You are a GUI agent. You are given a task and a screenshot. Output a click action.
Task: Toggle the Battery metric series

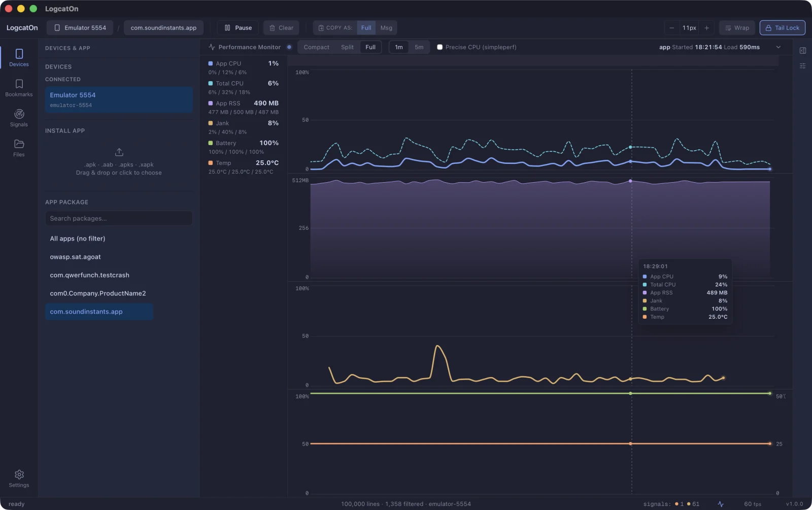(x=244, y=147)
